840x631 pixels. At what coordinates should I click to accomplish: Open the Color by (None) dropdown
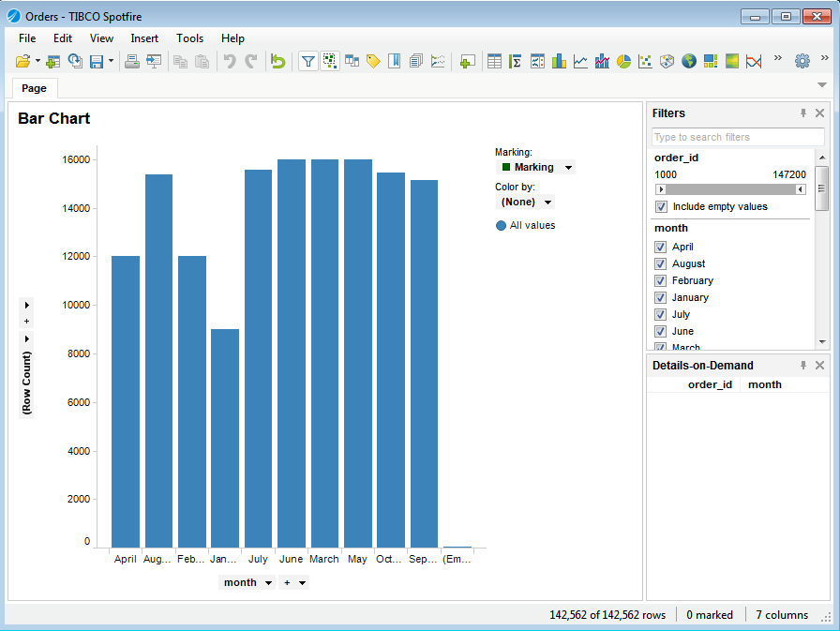[x=548, y=202]
